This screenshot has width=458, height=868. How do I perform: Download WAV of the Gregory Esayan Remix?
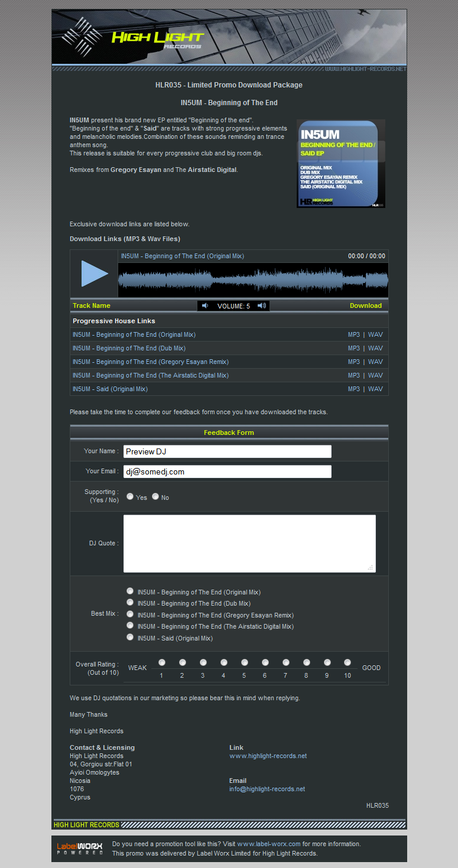(x=375, y=362)
